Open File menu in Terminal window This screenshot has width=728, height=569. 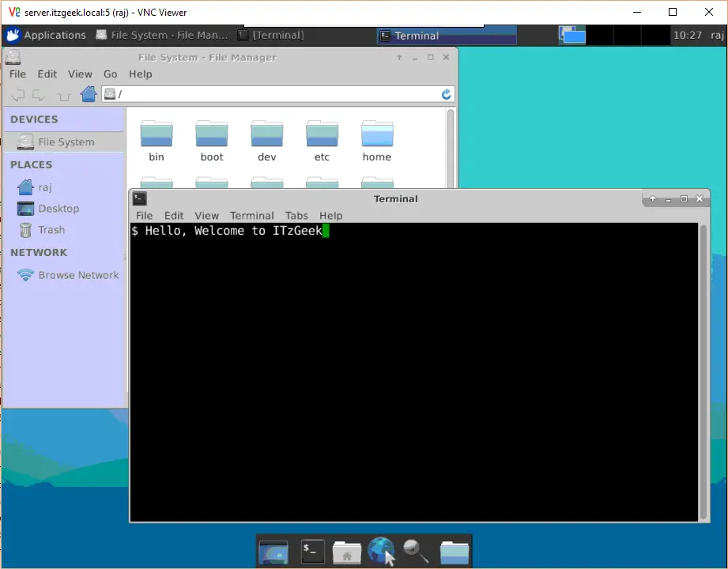click(144, 216)
